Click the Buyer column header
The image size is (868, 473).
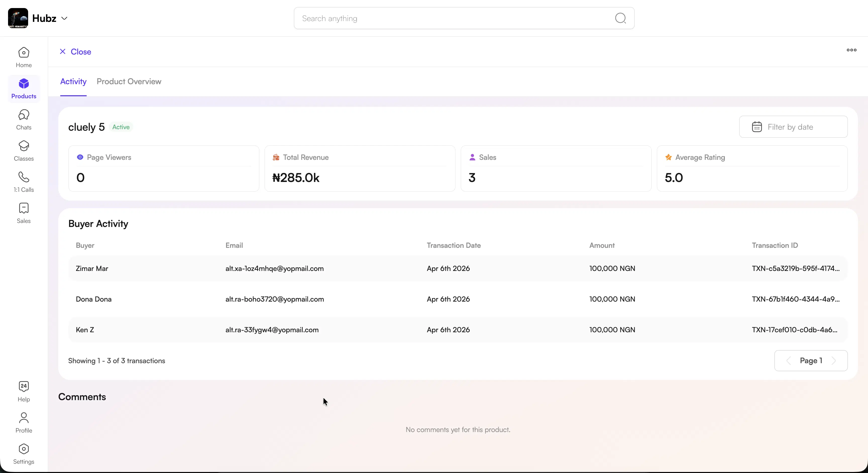click(85, 246)
